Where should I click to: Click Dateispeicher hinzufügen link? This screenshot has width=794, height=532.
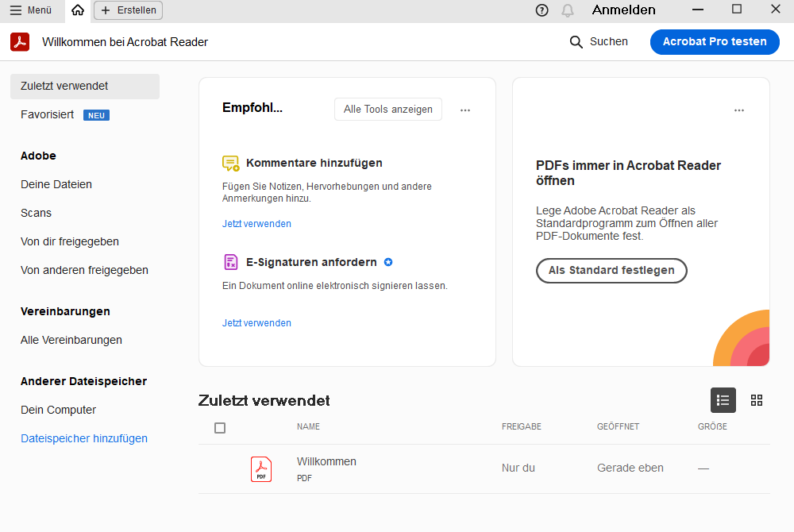[x=84, y=438]
